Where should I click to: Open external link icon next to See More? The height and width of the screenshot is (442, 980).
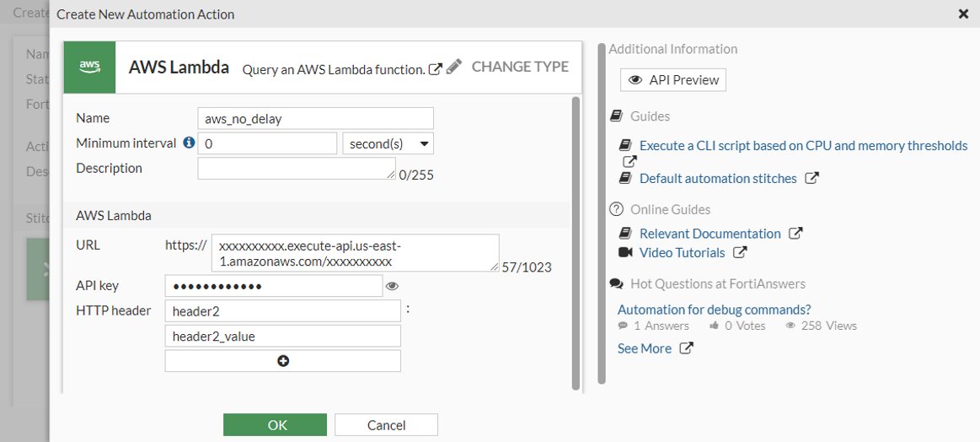687,348
